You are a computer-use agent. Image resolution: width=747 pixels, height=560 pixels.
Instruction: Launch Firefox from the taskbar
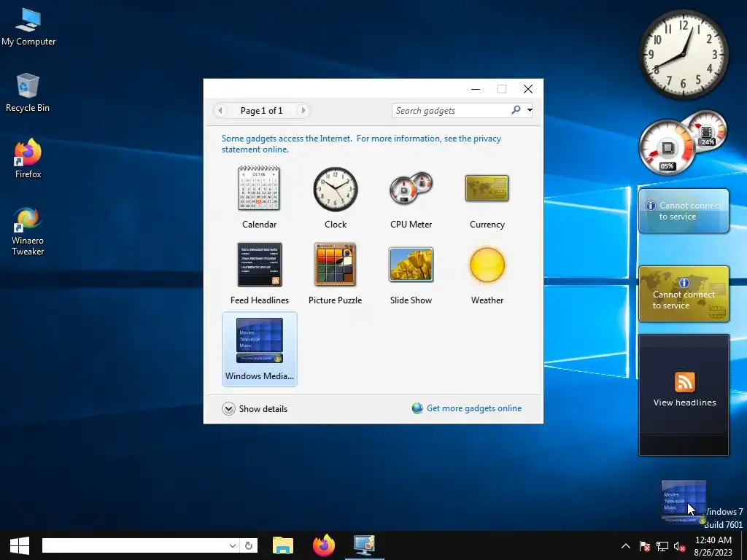[x=324, y=545]
